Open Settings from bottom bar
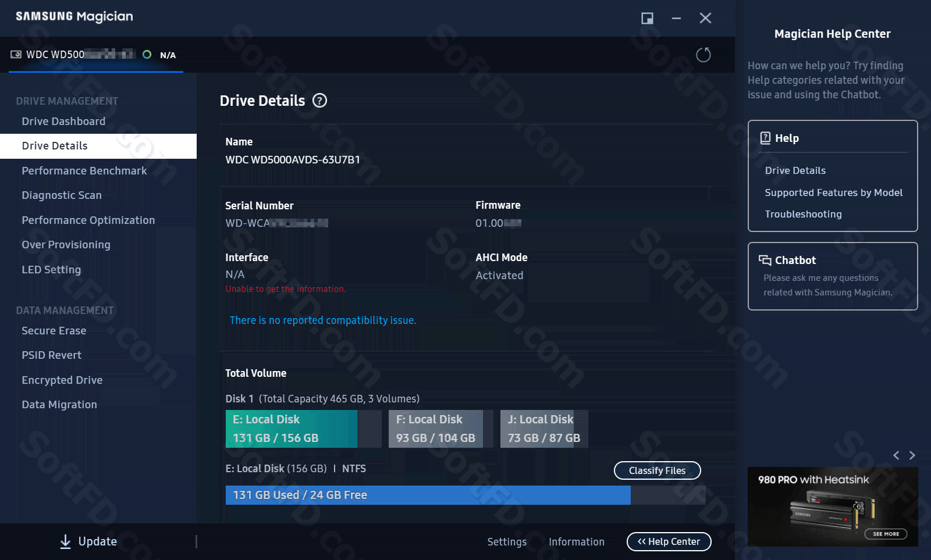 (x=507, y=541)
